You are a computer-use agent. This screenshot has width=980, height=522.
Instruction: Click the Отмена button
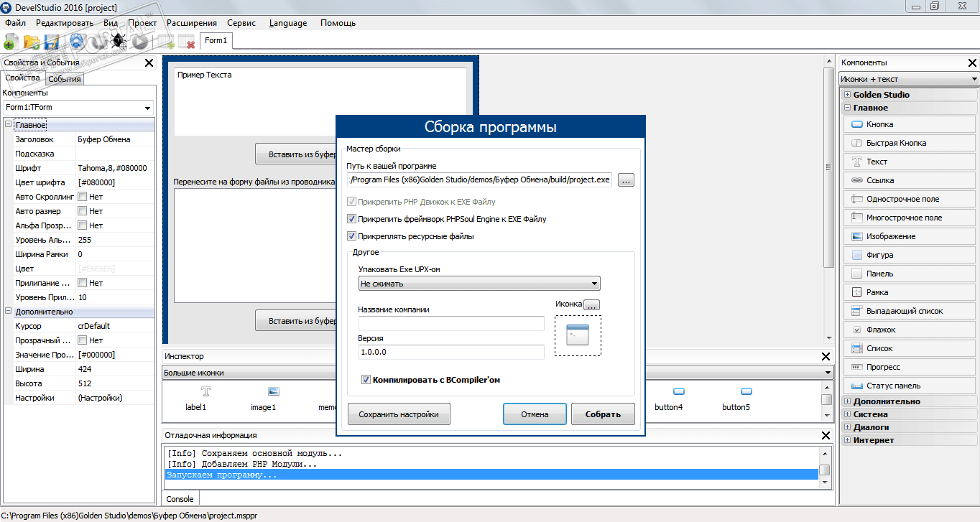point(535,414)
